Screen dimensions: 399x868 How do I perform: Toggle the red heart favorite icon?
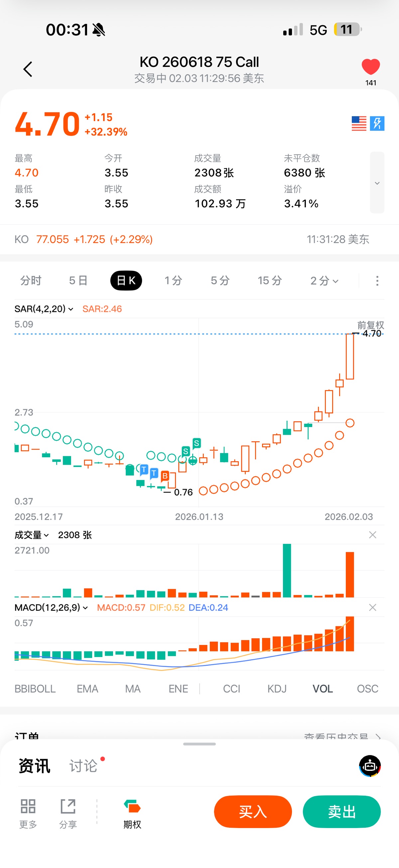click(x=370, y=67)
